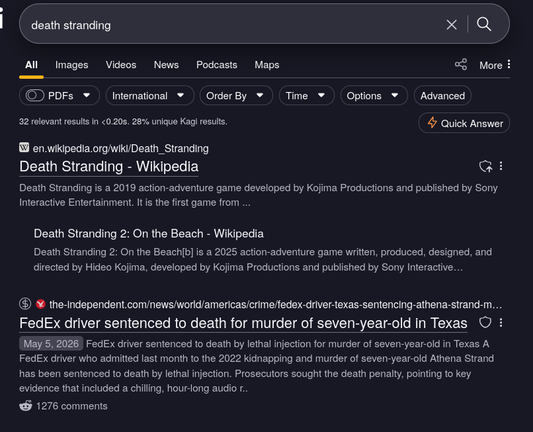Image resolution: width=533 pixels, height=432 pixels.
Task: Click the Wikipedia favicon icon
Action: point(24,148)
